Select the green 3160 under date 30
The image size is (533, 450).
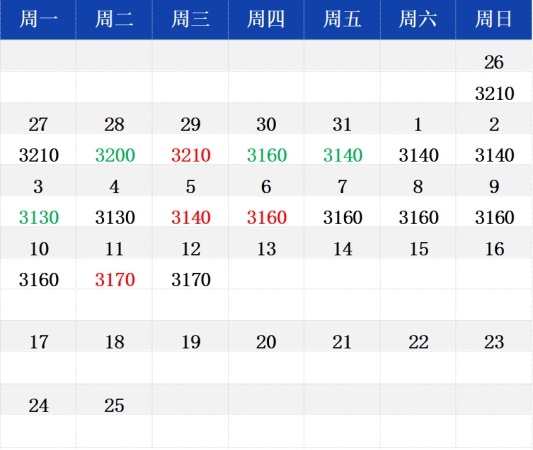(x=267, y=155)
